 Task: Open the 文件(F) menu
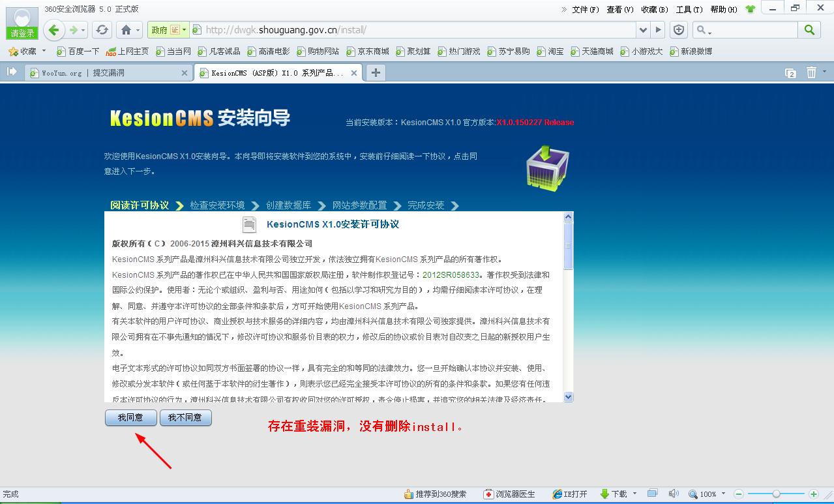[x=585, y=9]
